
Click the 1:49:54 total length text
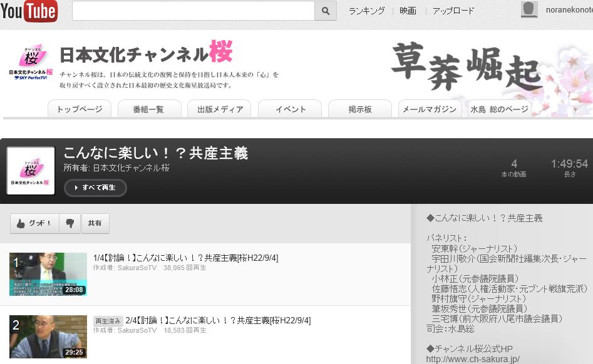569,163
